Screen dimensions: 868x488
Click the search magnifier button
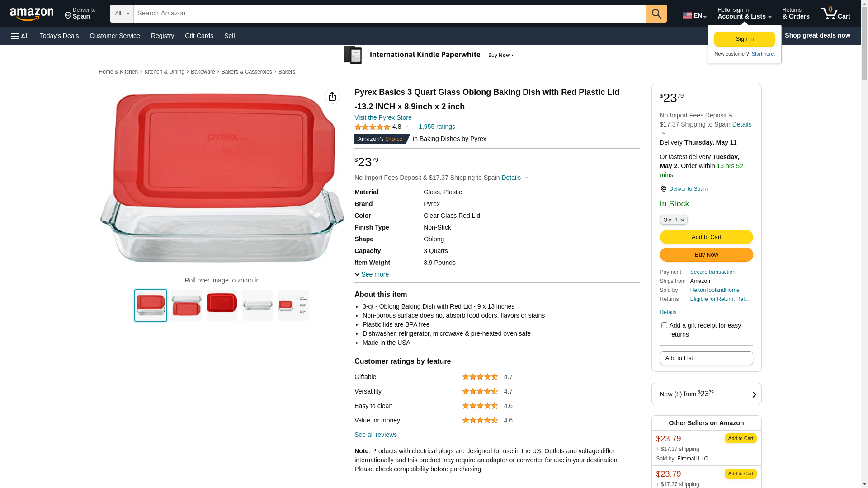pos(656,14)
